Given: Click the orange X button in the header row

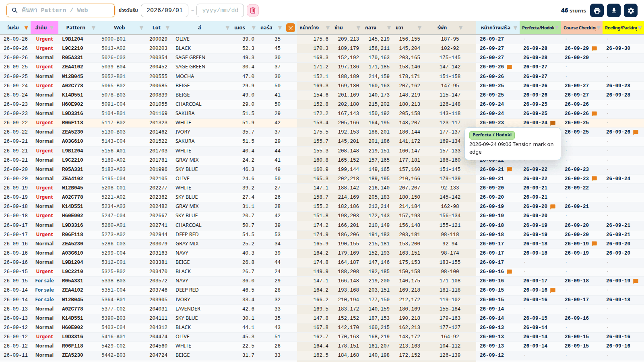Looking at the screenshot, I should point(291,28).
